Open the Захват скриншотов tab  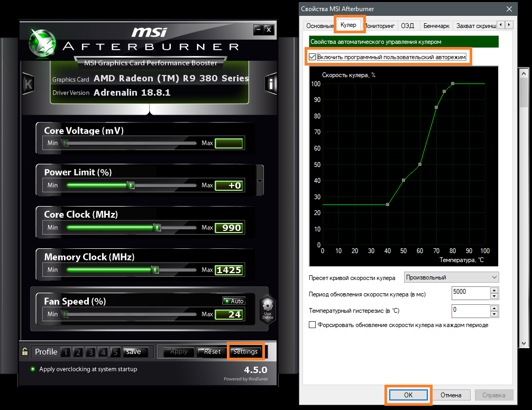click(475, 26)
